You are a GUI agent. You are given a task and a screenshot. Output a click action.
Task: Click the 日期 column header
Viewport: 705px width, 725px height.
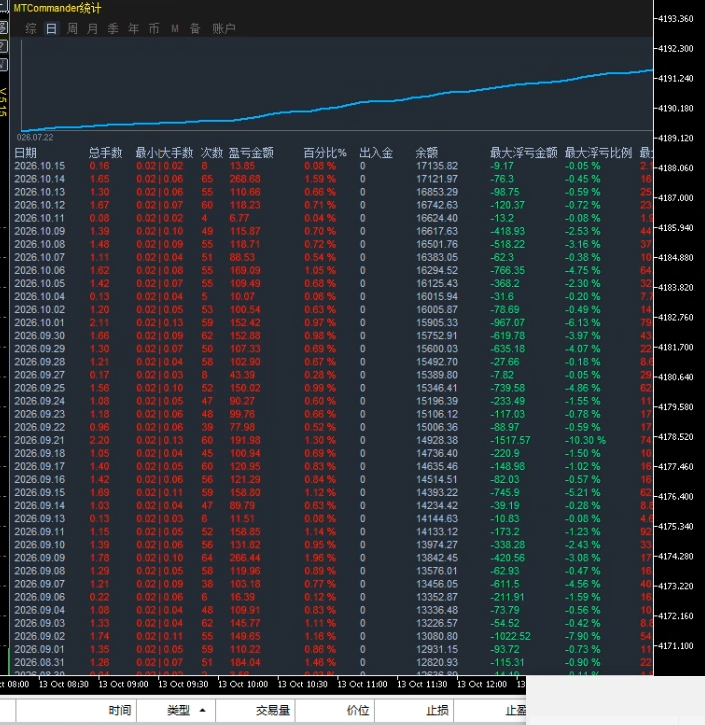(25, 153)
